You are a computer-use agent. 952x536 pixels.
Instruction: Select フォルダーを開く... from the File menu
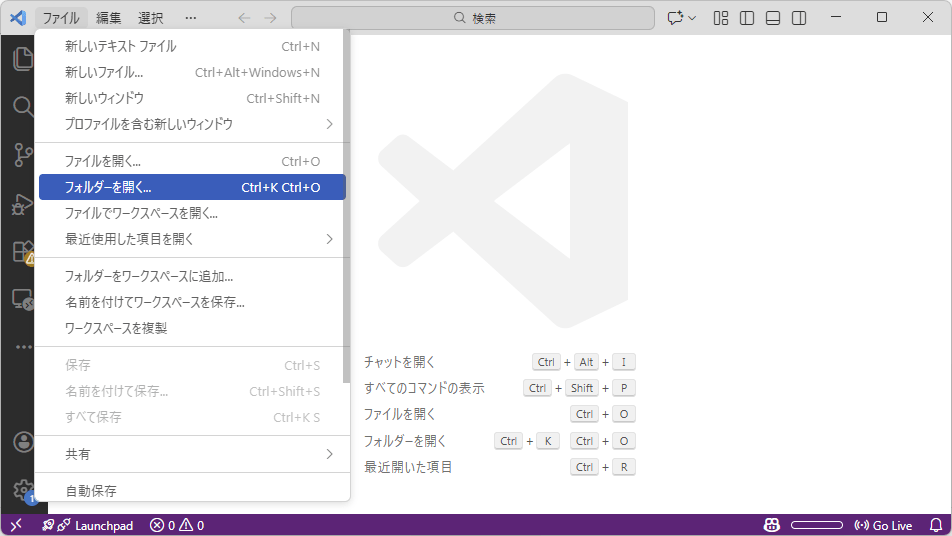(x=190, y=187)
